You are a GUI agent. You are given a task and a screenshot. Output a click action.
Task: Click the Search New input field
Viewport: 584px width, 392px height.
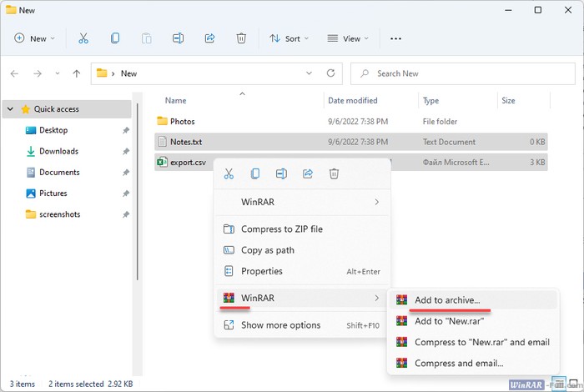467,73
